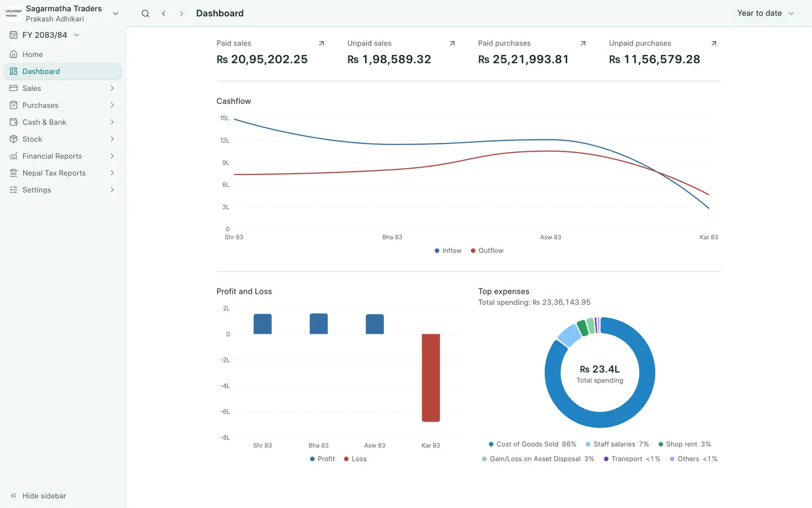Go to Home in sidebar
The image size is (812, 508).
(63, 54)
